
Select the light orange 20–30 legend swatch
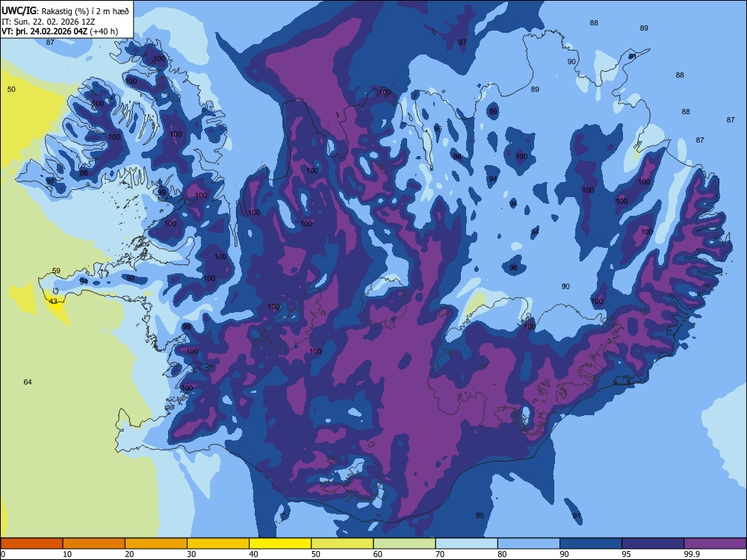[156, 544]
